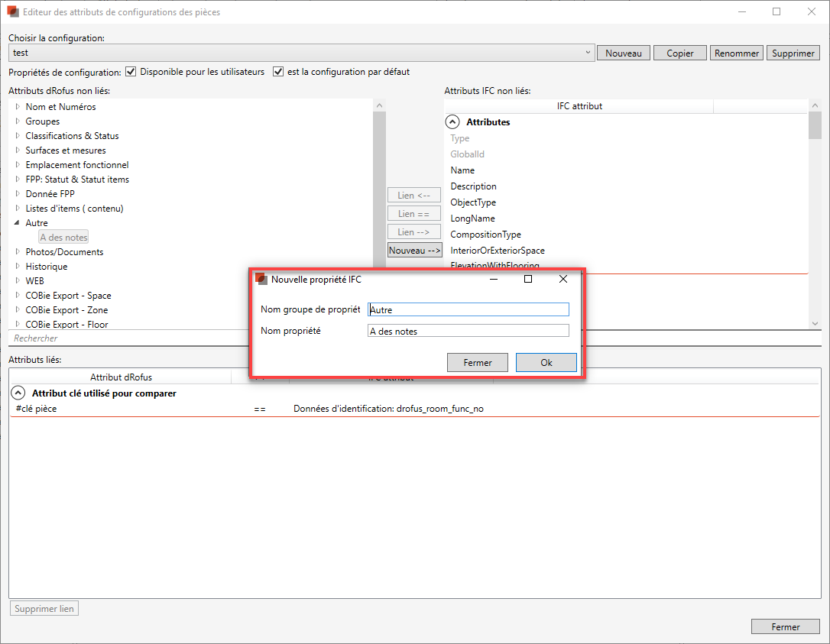Expand the Nom et Numéros tree node
The width and height of the screenshot is (830, 644).
pos(18,107)
